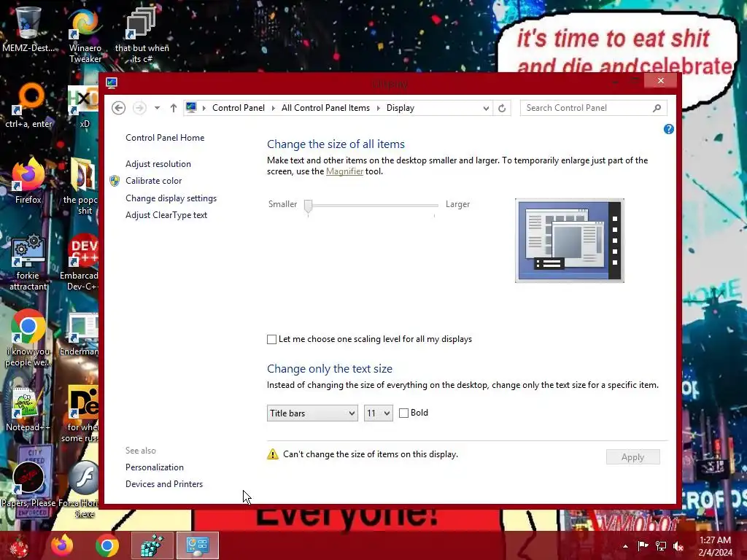This screenshot has height=560, width=747.
Task: Open Chrome from the taskbar
Action: point(107,545)
